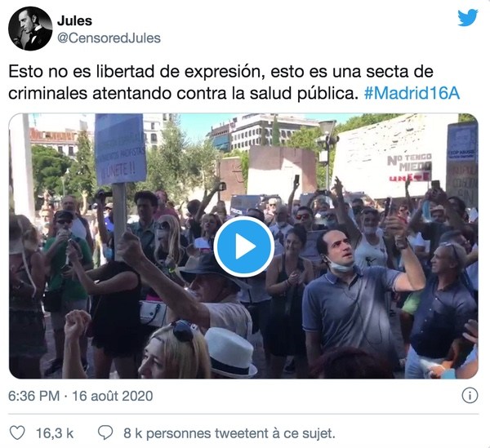Click the display name Jules
This screenshot has height=448, width=490.
coord(74,21)
